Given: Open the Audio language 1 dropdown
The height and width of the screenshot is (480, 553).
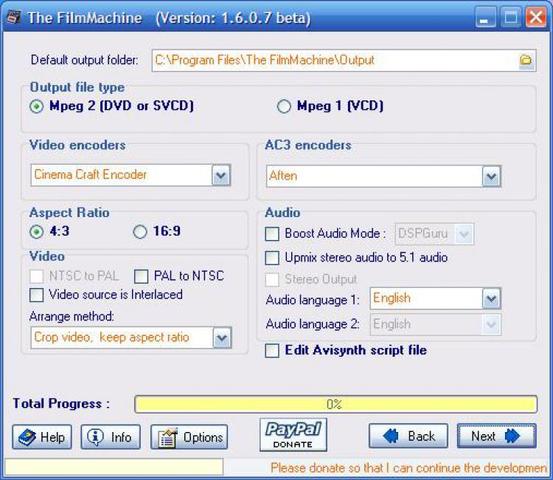Looking at the screenshot, I should 491,299.
